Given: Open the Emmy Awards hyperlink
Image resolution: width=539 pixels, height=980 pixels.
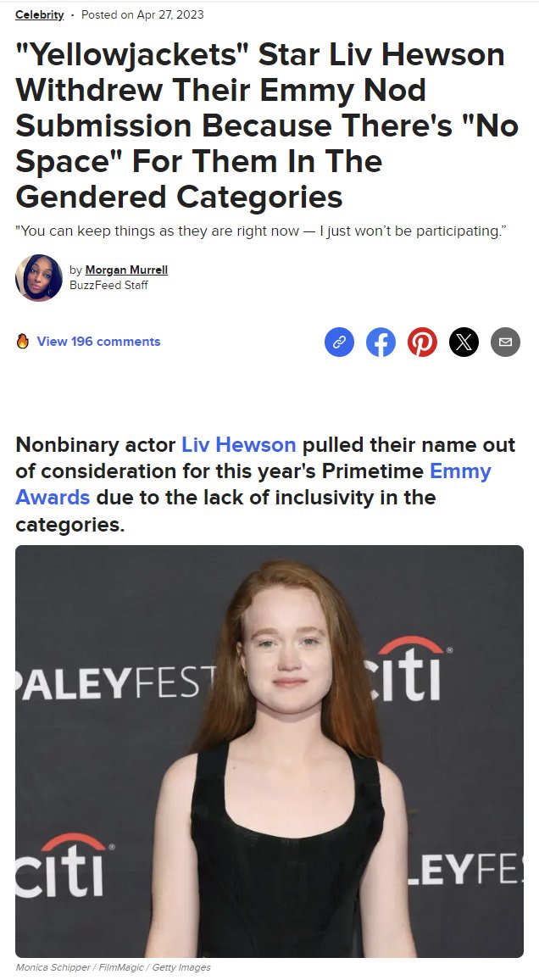Looking at the screenshot, I should click(253, 484).
